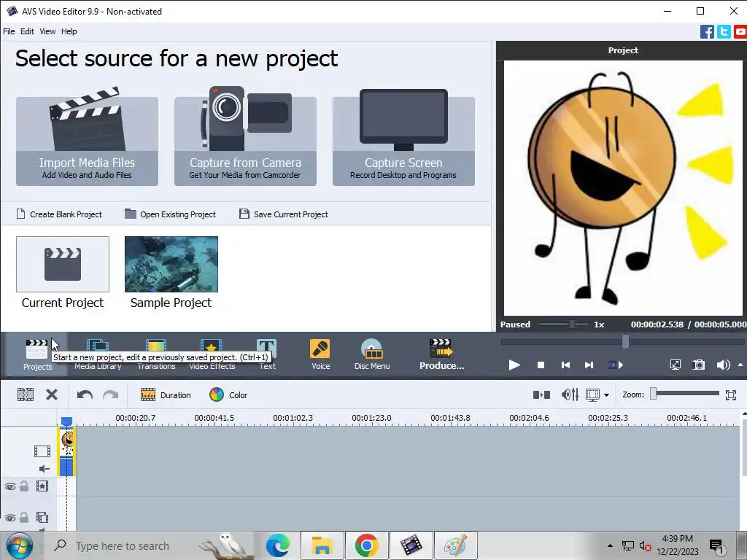Open the Video Effects section

pos(212,355)
